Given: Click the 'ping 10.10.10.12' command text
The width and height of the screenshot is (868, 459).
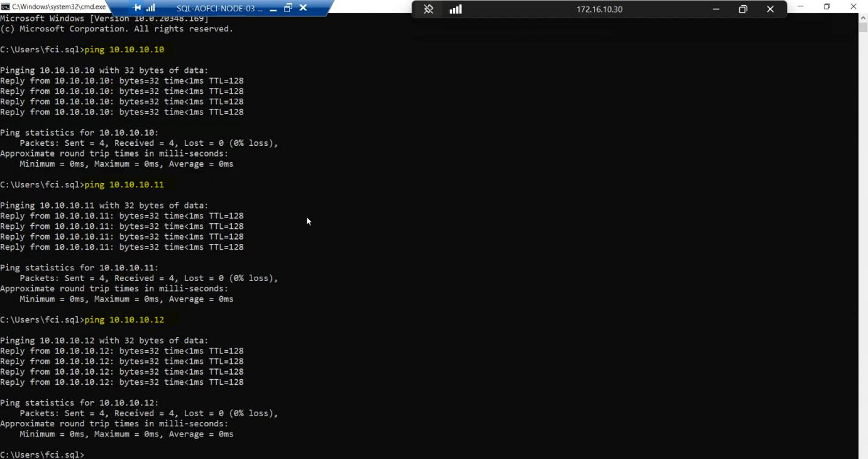Looking at the screenshot, I should (124, 320).
